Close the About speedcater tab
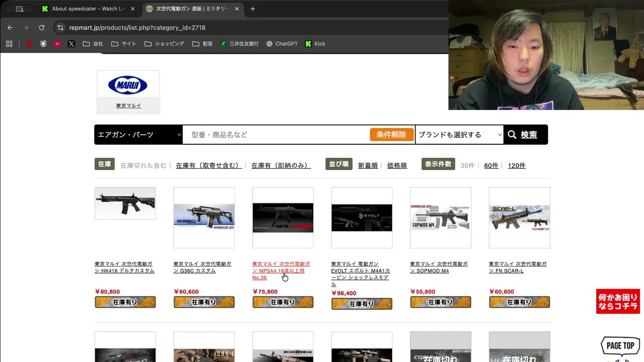The image size is (644, 362). (133, 9)
